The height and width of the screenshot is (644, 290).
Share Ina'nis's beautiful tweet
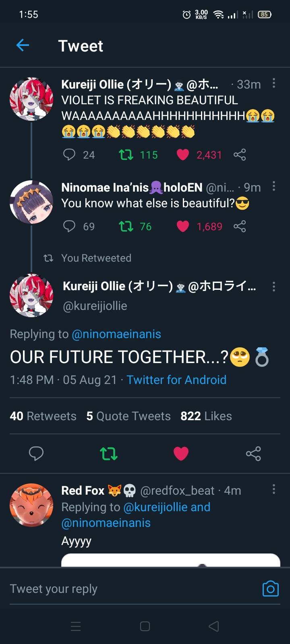(240, 226)
